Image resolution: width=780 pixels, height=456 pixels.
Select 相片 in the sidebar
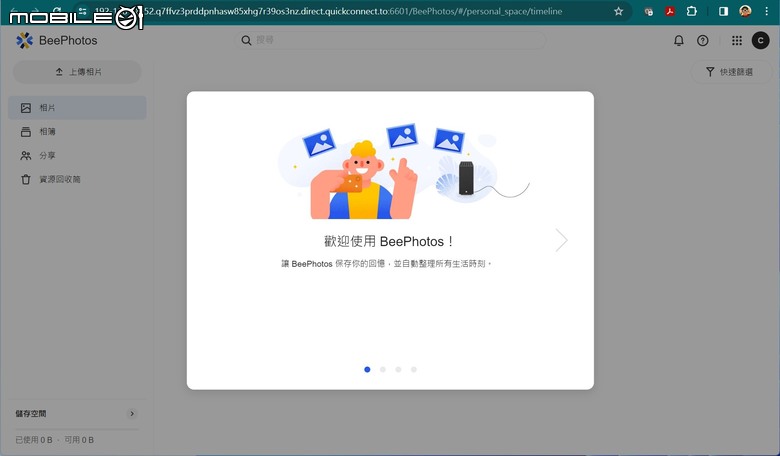click(77, 108)
